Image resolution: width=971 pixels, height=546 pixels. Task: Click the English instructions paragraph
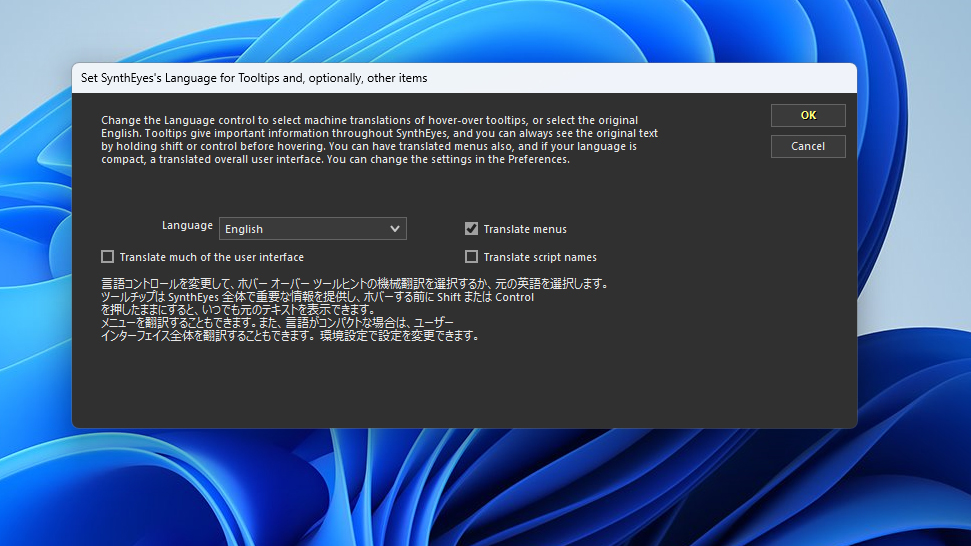pyautogui.click(x=379, y=140)
